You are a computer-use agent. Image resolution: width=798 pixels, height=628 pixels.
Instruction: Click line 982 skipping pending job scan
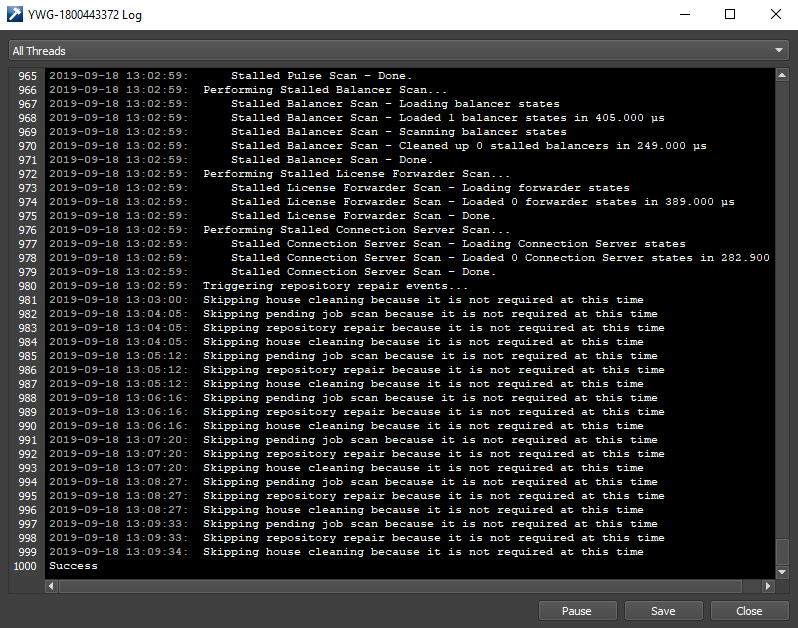pos(353,314)
